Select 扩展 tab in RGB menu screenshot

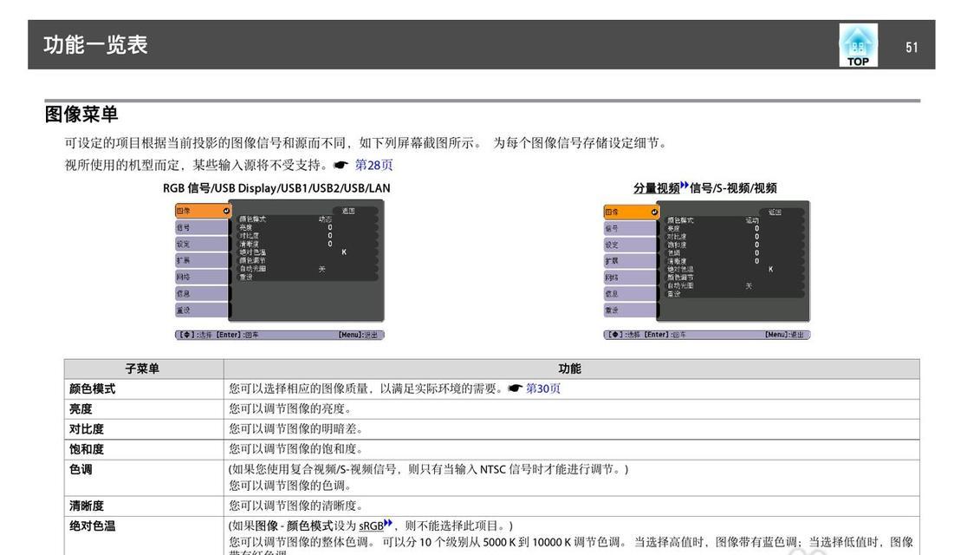pyautogui.click(x=201, y=260)
